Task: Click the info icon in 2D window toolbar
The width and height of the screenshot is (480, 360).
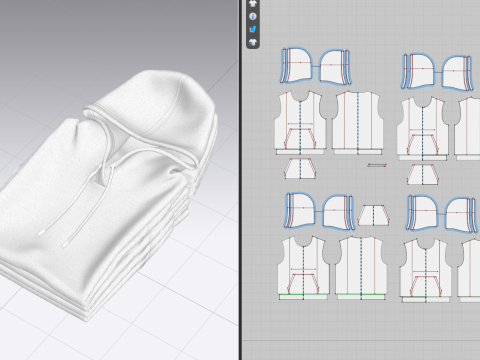Action: pos(253,16)
